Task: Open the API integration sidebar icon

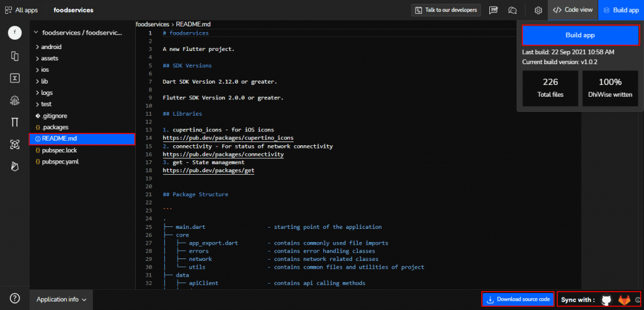Action: (x=15, y=100)
